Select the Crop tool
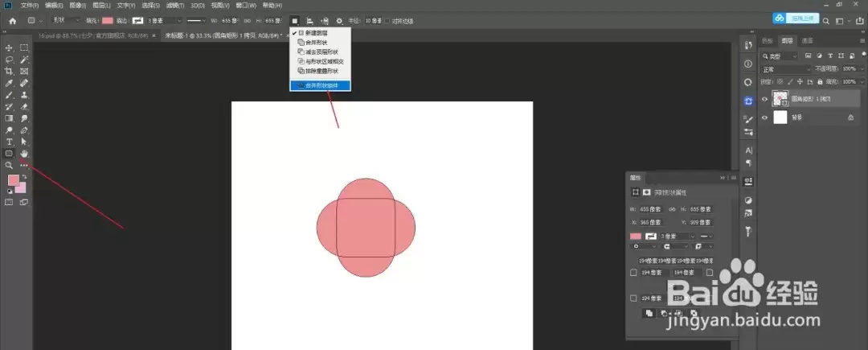868x350 pixels. pos(9,71)
